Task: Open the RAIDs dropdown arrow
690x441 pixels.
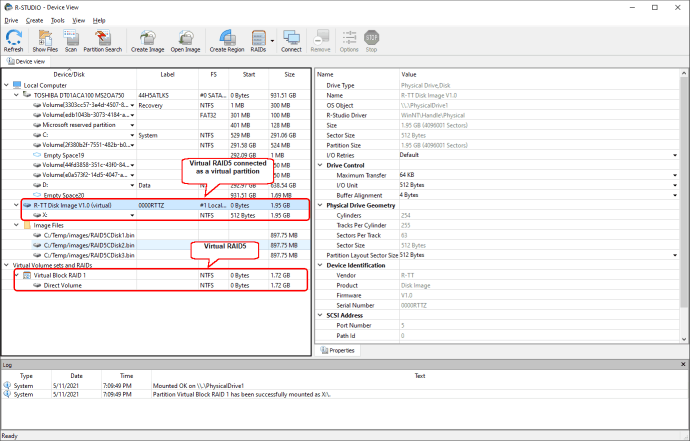Action: point(272,41)
